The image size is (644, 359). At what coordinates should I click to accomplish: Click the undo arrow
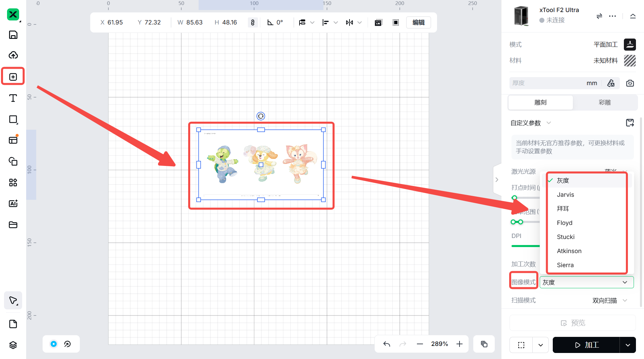[387, 344]
